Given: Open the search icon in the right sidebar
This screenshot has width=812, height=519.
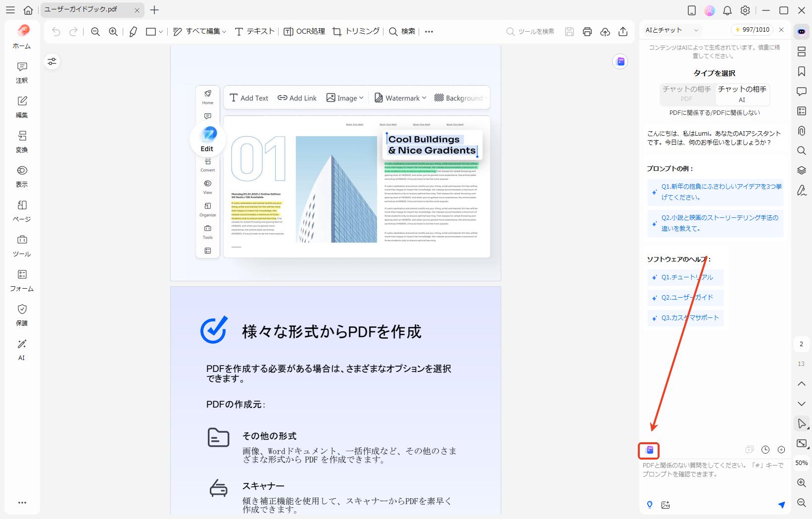Looking at the screenshot, I should click(x=802, y=151).
